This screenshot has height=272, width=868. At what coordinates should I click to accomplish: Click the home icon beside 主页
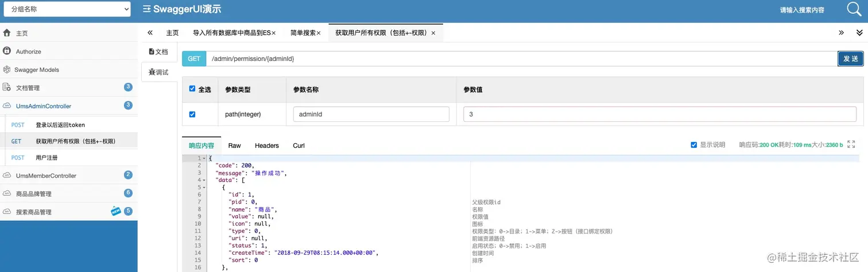pos(7,33)
